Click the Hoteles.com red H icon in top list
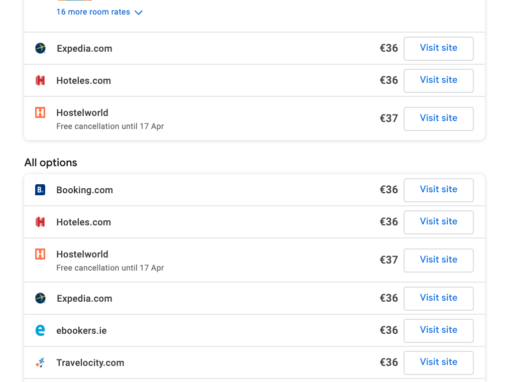Image resolution: width=510 pixels, height=382 pixels. coord(40,80)
